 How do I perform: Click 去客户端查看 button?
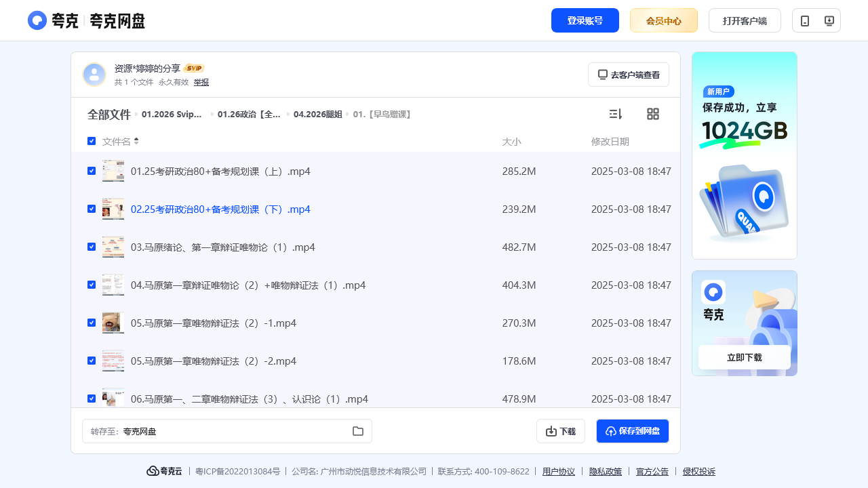click(x=629, y=75)
